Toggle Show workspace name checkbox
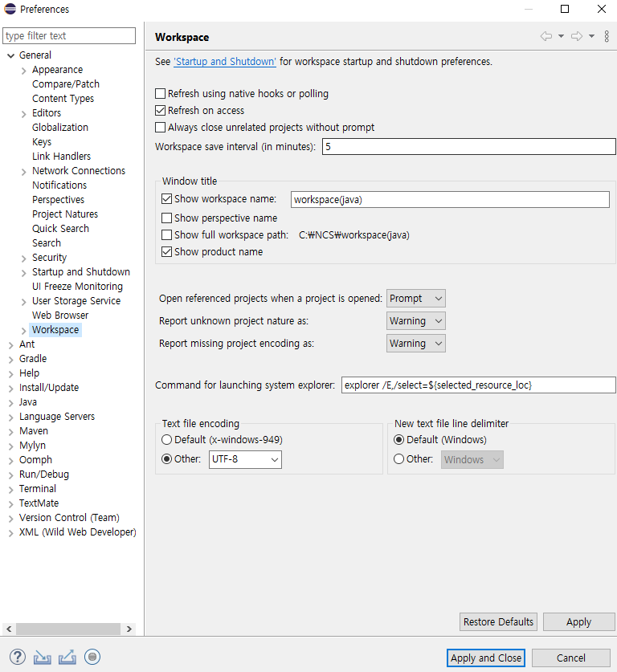Screen dimensions: 617x672 [x=167, y=199]
